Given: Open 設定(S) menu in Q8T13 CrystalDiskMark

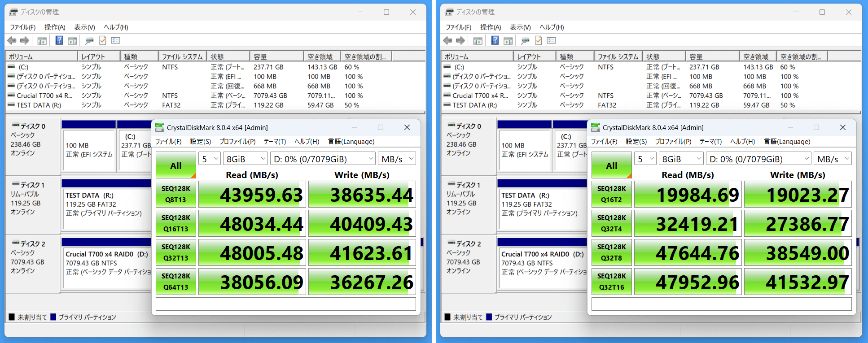Looking at the screenshot, I should tap(201, 142).
